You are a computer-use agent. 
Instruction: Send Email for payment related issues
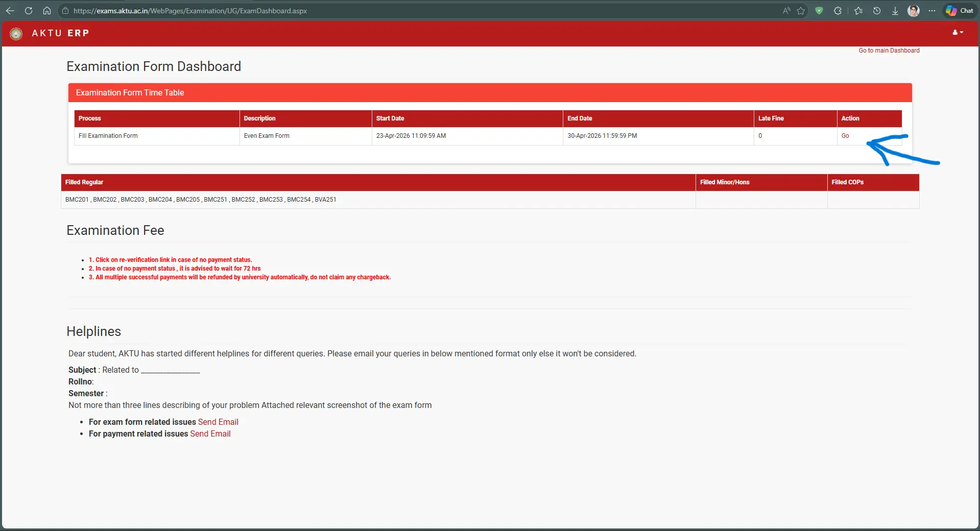click(210, 433)
